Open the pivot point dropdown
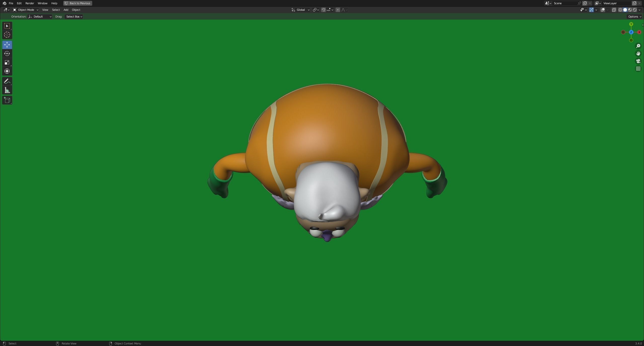Viewport: 644px width, 346px height. tap(316, 10)
